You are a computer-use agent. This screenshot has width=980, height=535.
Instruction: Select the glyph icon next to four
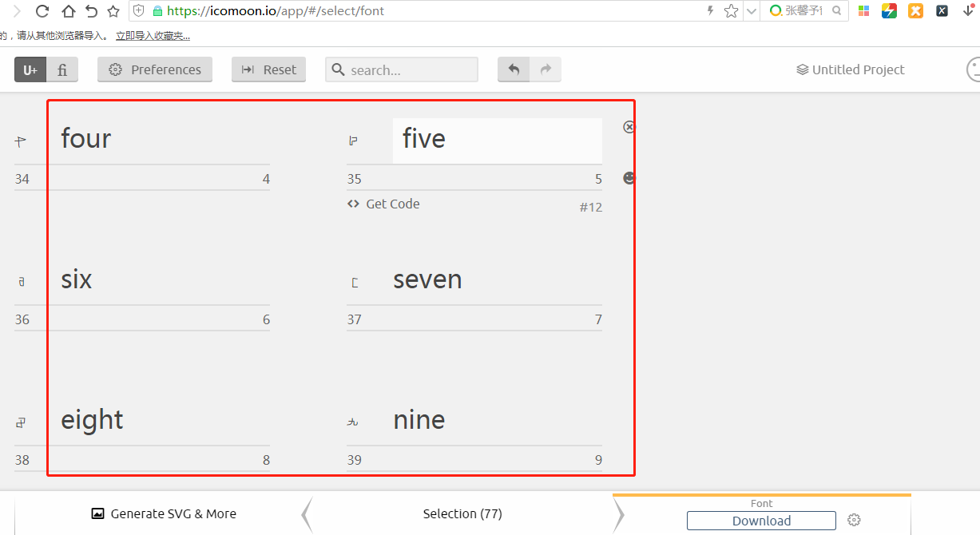(21, 141)
